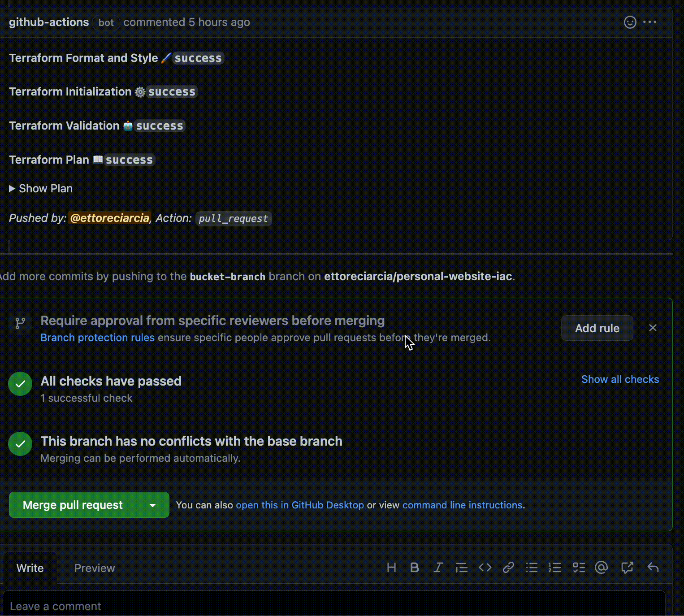Open this in GitHub Desktop link
The image size is (684, 616).
(x=300, y=505)
